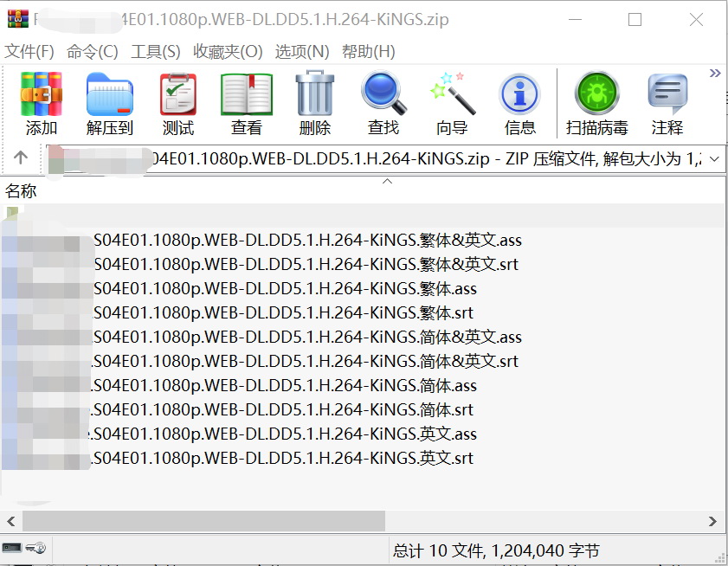Maximize the WinRAR window
728x566 pixels.
pyautogui.click(x=635, y=20)
